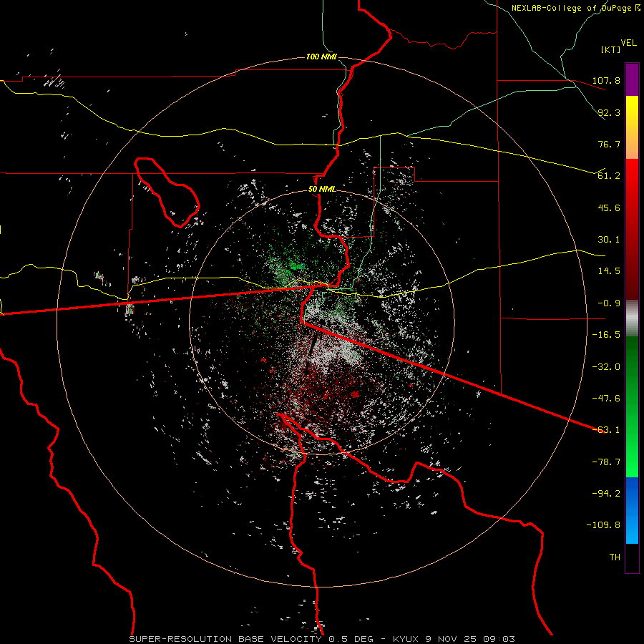This screenshot has width=644, height=644.
Task: Click the purple segment of velocity color bar
Action: (x=632, y=79)
